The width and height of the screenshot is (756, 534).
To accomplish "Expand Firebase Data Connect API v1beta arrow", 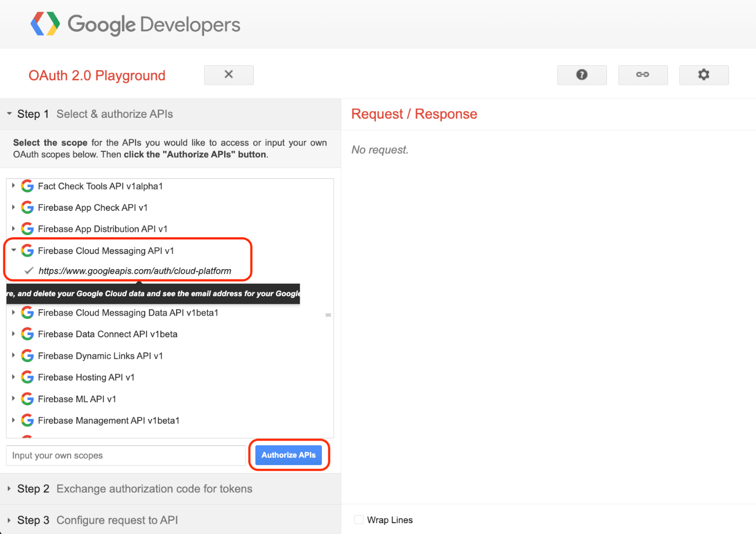I will click(13, 334).
